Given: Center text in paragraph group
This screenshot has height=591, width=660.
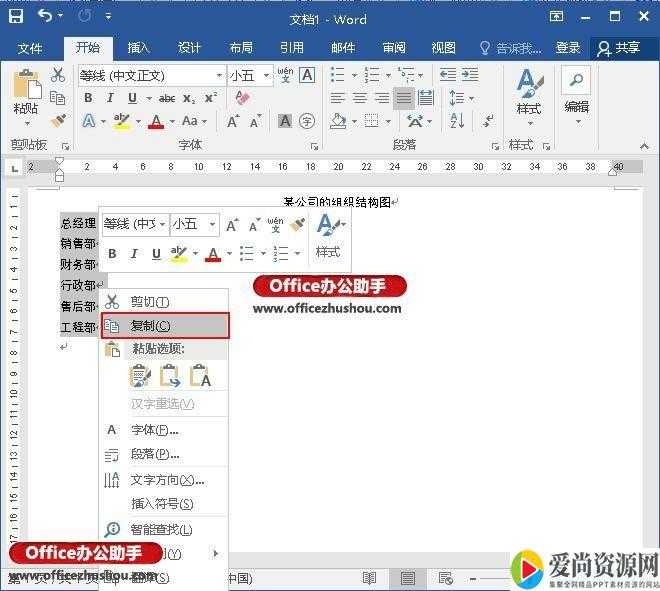Looking at the screenshot, I should coord(359,98).
